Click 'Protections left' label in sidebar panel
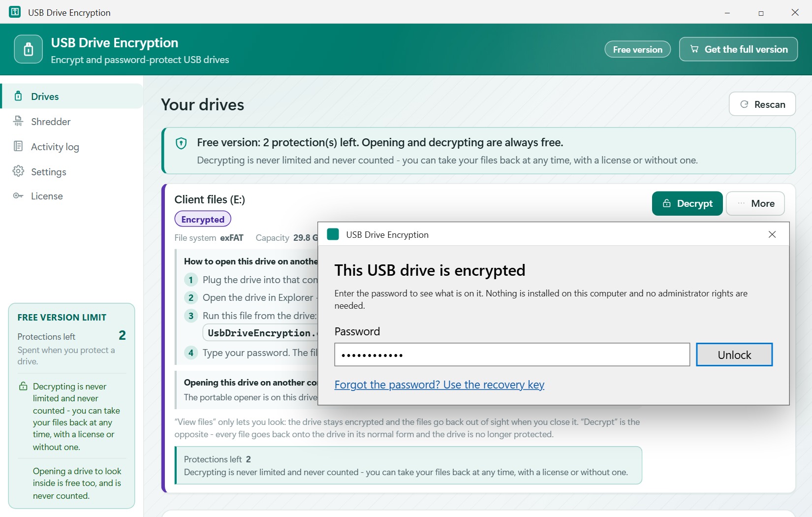Image resolution: width=812 pixels, height=517 pixels. 46,337
